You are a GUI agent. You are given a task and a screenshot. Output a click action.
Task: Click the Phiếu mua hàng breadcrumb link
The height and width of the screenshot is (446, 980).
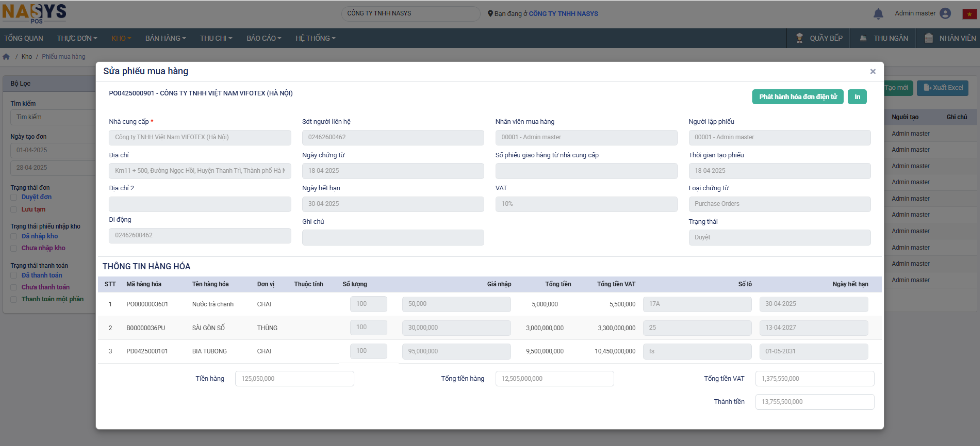coord(63,57)
